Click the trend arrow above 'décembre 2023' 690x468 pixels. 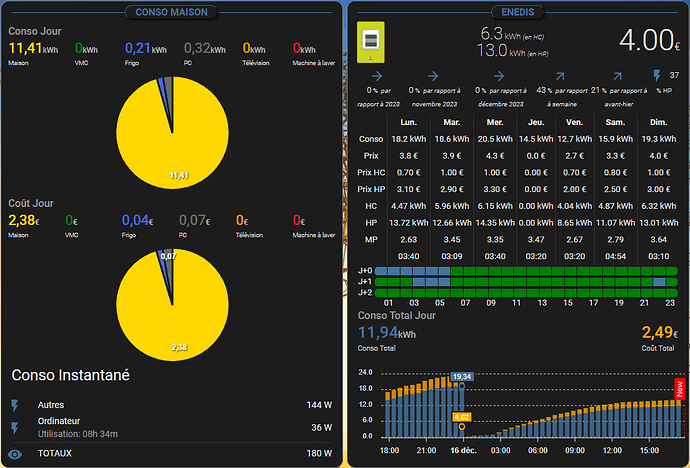(x=498, y=75)
